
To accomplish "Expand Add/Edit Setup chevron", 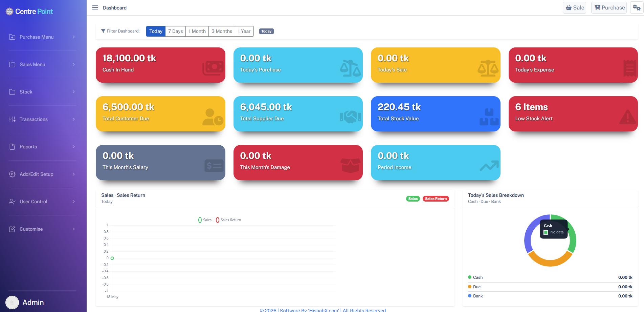I will [x=74, y=174].
